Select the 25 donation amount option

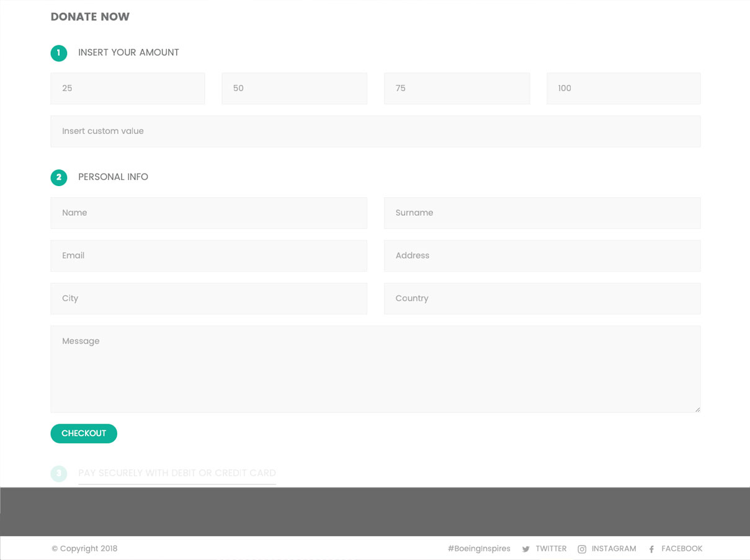click(127, 88)
